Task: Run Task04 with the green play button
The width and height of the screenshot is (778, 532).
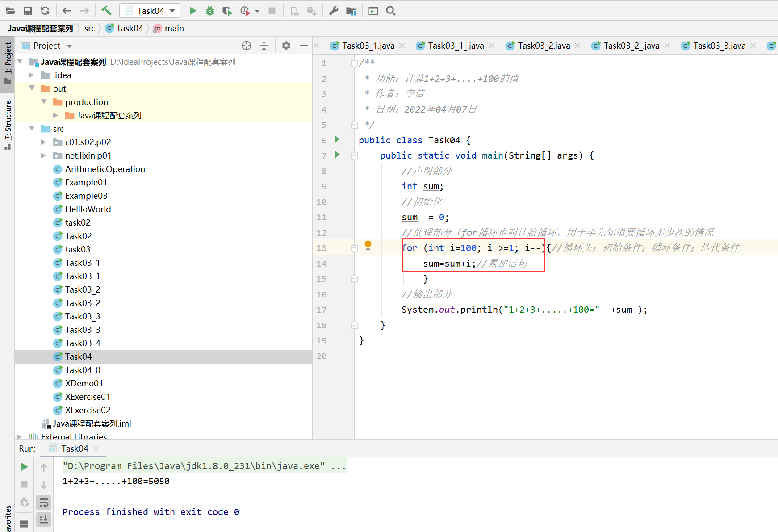Action: click(x=192, y=11)
